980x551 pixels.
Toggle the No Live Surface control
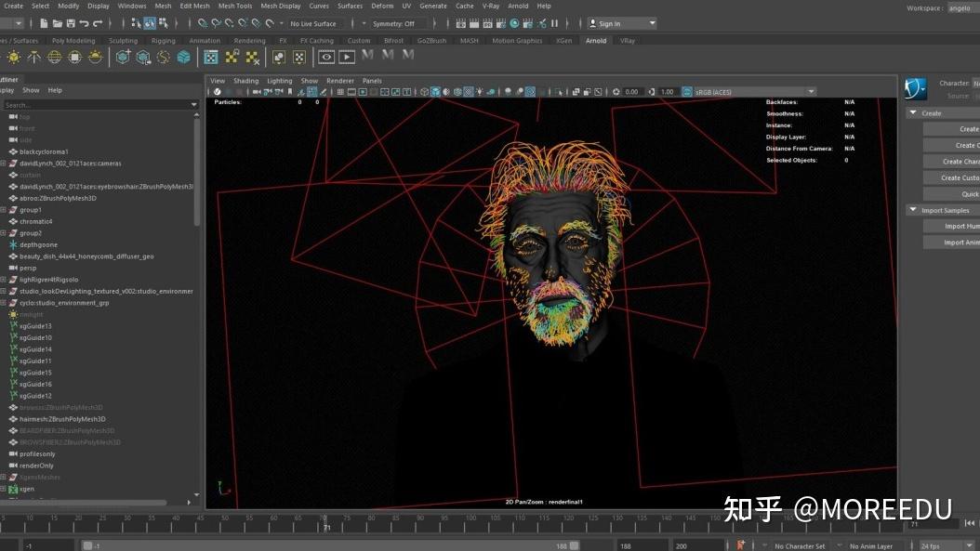coord(313,23)
